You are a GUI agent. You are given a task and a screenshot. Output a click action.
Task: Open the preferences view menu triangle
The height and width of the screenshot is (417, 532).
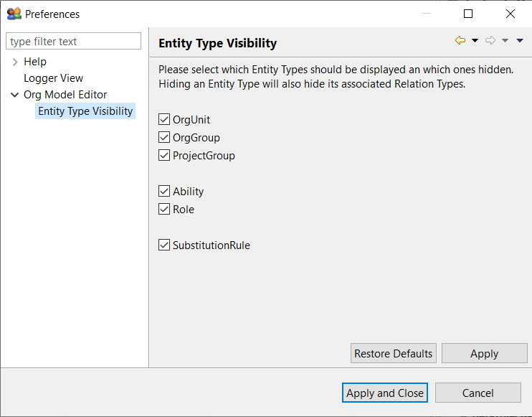(x=519, y=41)
